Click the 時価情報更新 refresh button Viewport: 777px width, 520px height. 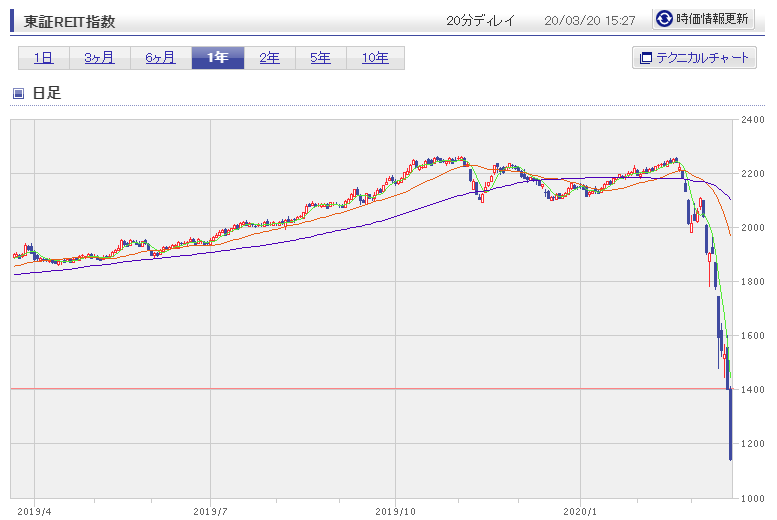(x=703, y=19)
